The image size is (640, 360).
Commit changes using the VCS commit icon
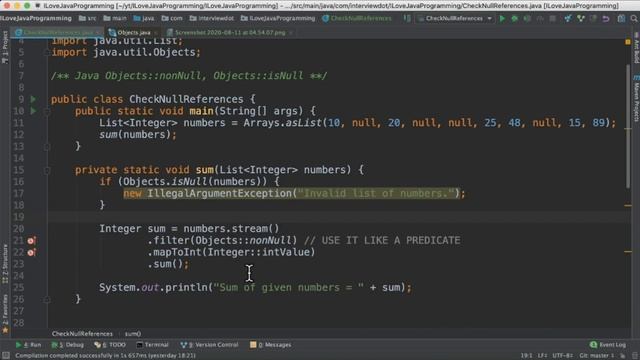click(580, 18)
